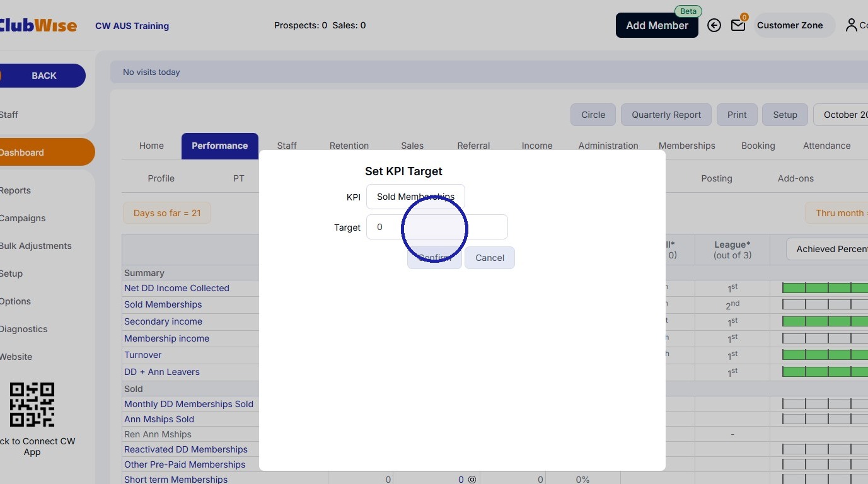Select the Add-ons sub-tab
Image resolution: width=868 pixels, height=484 pixels.
pyautogui.click(x=796, y=178)
